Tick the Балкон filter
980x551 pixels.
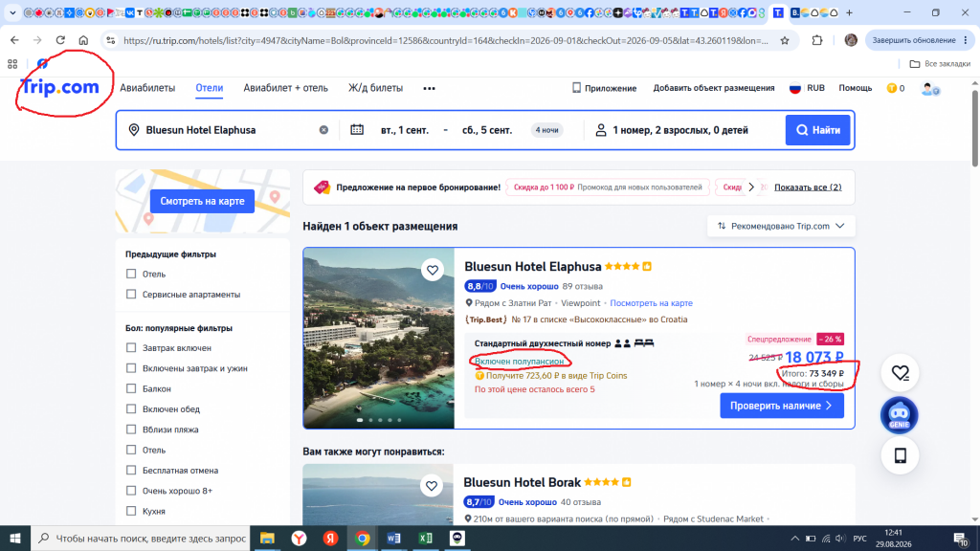click(x=130, y=388)
